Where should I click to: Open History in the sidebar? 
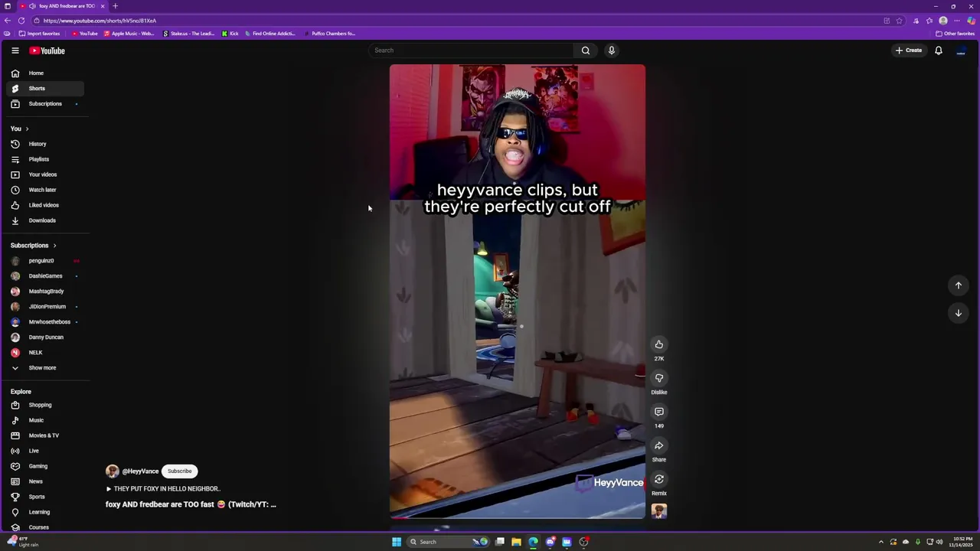(x=46, y=144)
